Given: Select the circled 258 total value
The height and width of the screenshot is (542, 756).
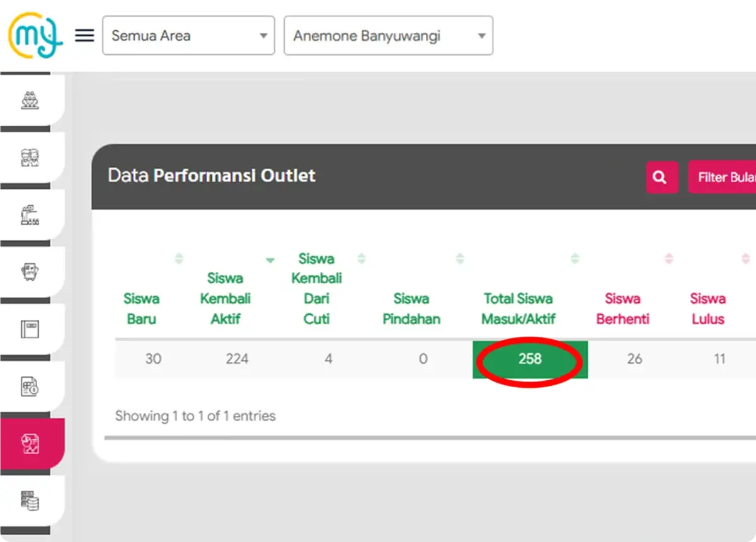Looking at the screenshot, I should [530, 360].
